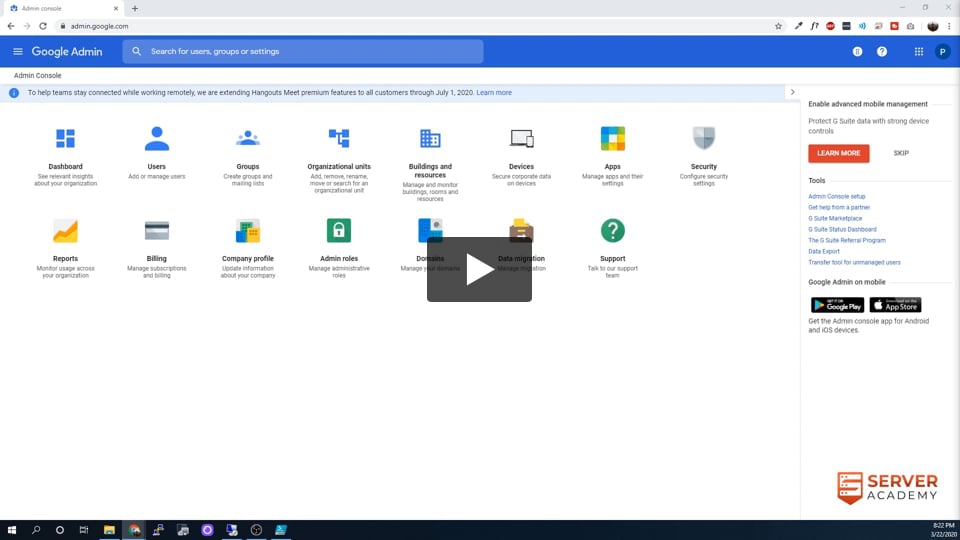The image size is (960, 540).
Task: Open the Admin roles icon
Action: [x=339, y=231]
